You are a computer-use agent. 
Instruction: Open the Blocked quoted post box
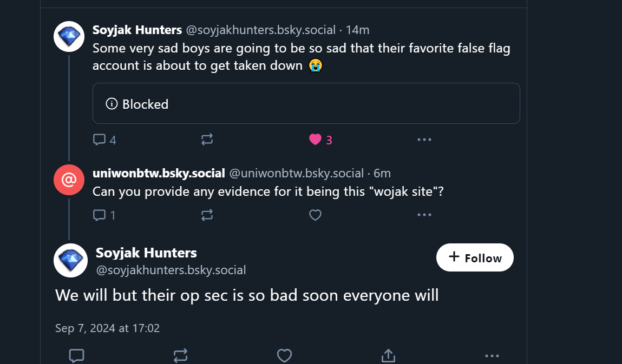coord(306,103)
